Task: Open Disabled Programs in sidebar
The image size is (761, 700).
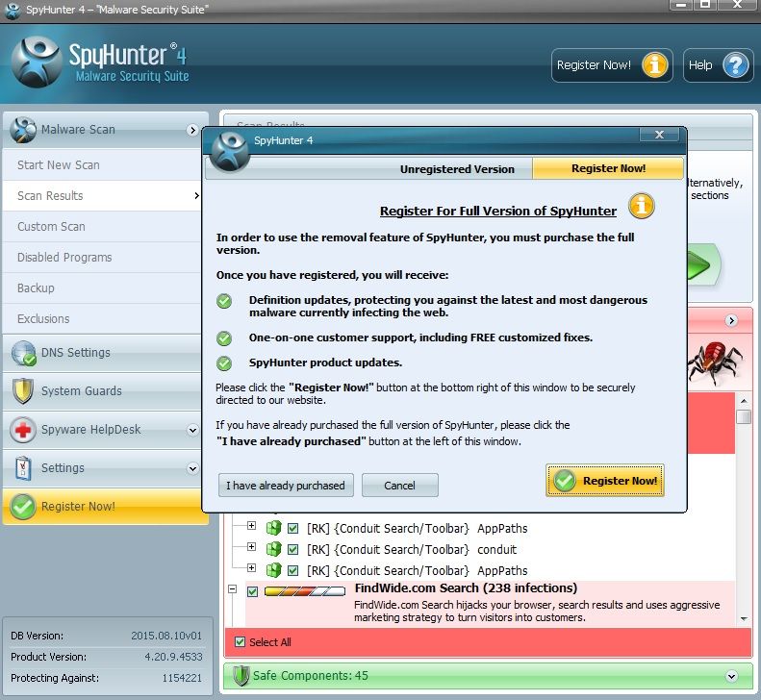Action: click(x=102, y=257)
